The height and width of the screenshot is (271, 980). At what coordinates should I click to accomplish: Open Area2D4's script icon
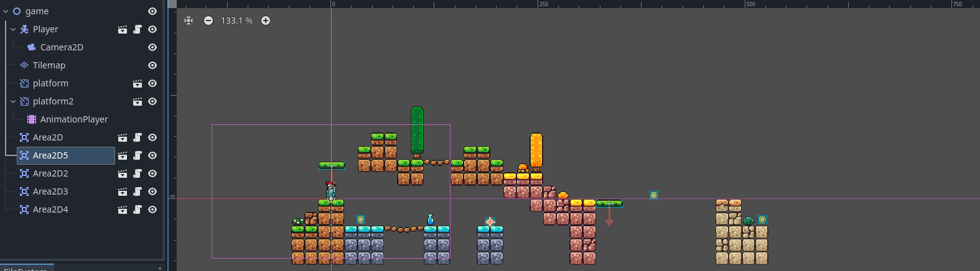[138, 209]
